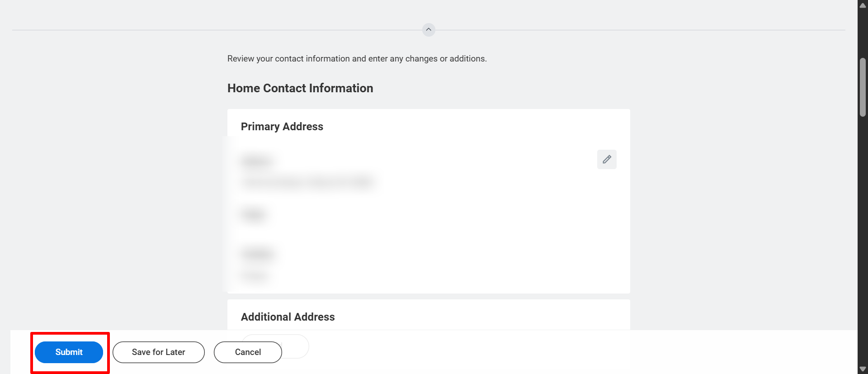
Task: Click the third blurred label in Primary Address
Action: (x=257, y=254)
